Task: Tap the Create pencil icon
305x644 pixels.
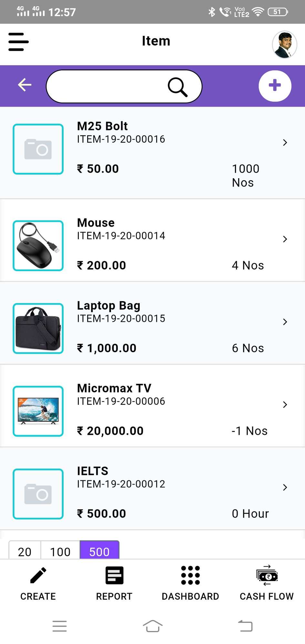Action: click(38, 576)
